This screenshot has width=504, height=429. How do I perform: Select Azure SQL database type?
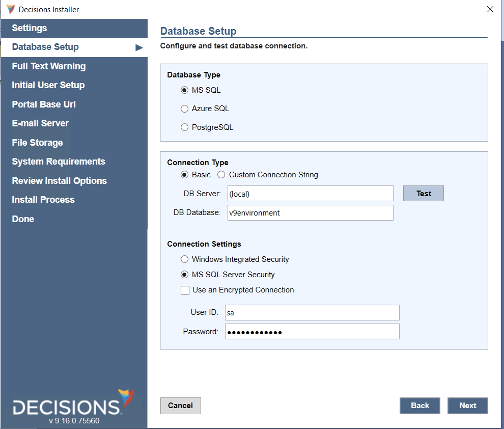point(185,109)
